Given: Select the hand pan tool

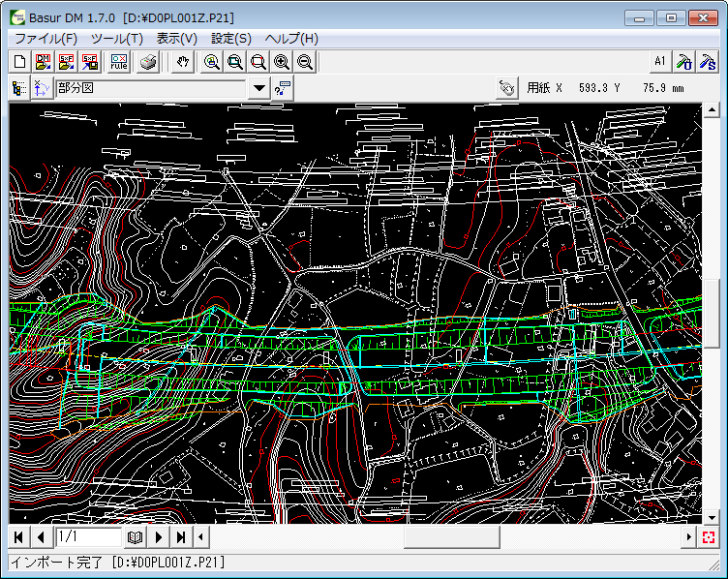Looking at the screenshot, I should (x=183, y=62).
